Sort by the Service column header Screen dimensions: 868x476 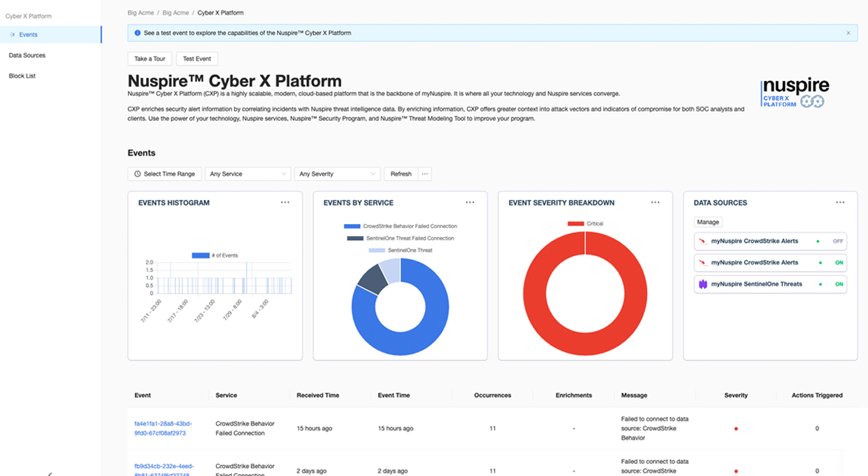(226, 395)
